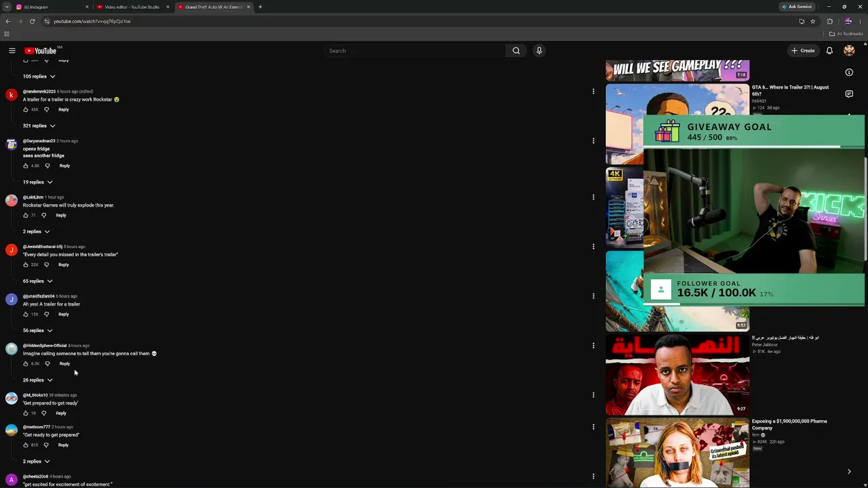Go back with the browser back arrow
This screenshot has width=868, height=488.
click(x=7, y=21)
